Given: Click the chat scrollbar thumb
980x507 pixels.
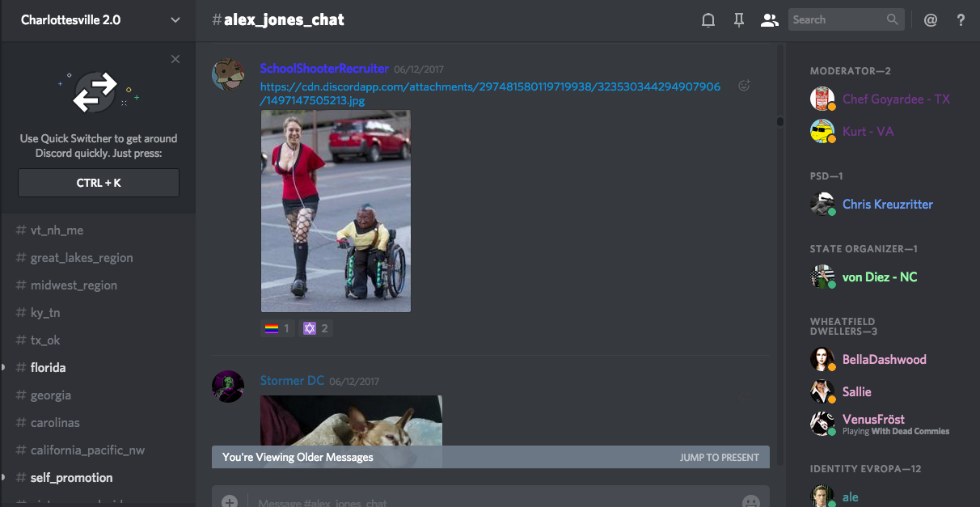Looking at the screenshot, I should (x=780, y=122).
